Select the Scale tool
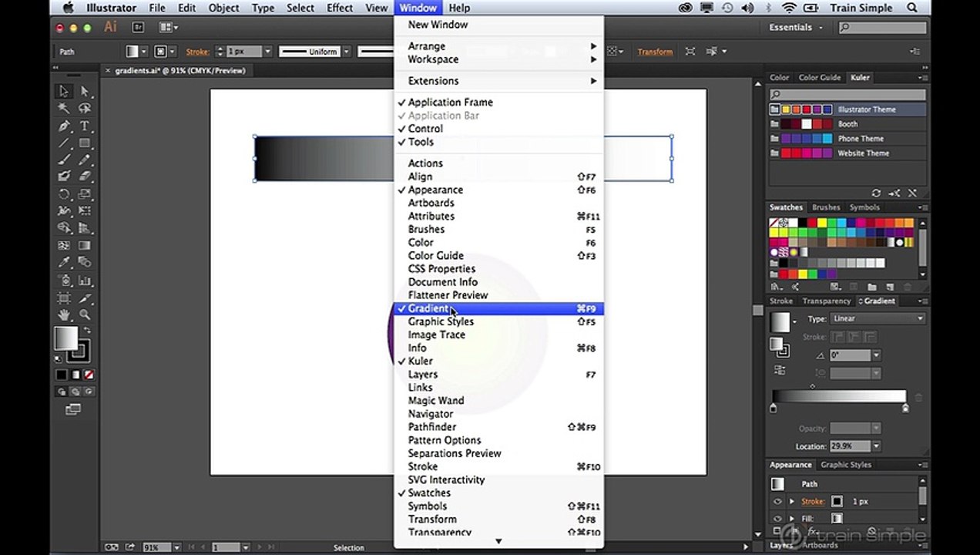980x555 pixels. pos(84,194)
